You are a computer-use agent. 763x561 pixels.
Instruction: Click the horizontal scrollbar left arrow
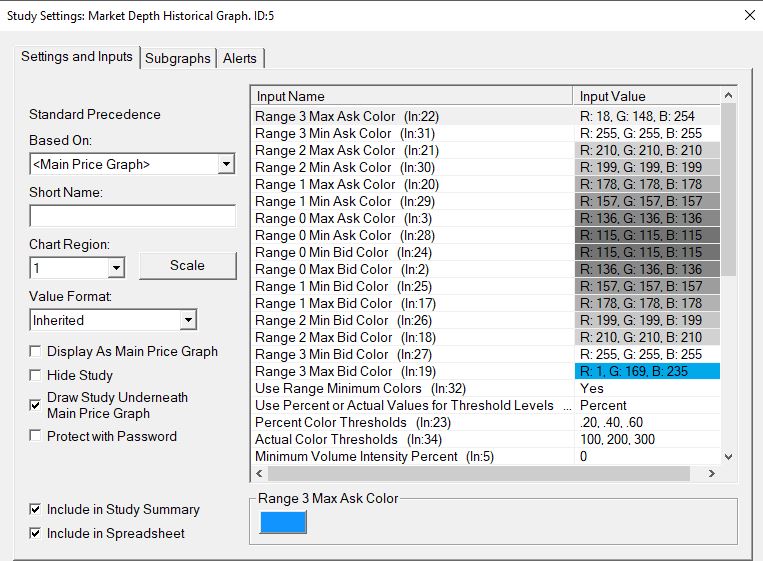259,473
